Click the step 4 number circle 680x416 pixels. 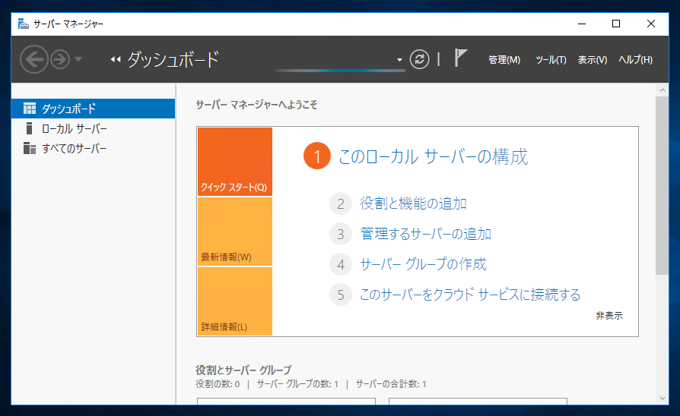click(340, 264)
